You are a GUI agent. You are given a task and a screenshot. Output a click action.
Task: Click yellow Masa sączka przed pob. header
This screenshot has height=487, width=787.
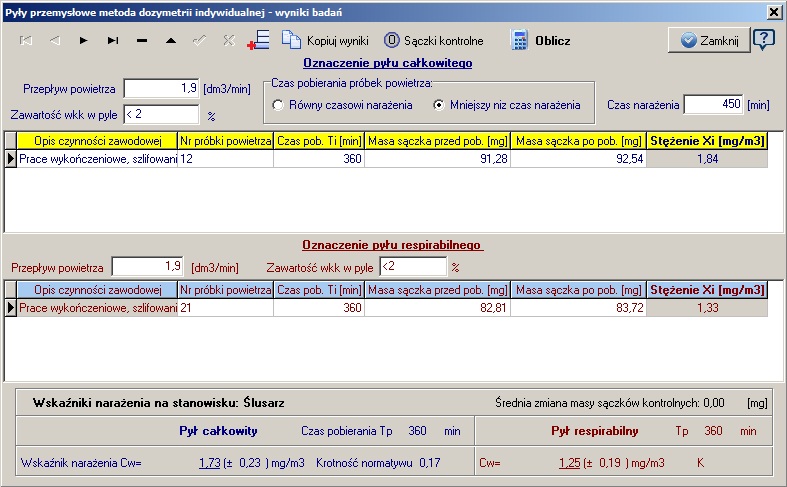(438, 141)
